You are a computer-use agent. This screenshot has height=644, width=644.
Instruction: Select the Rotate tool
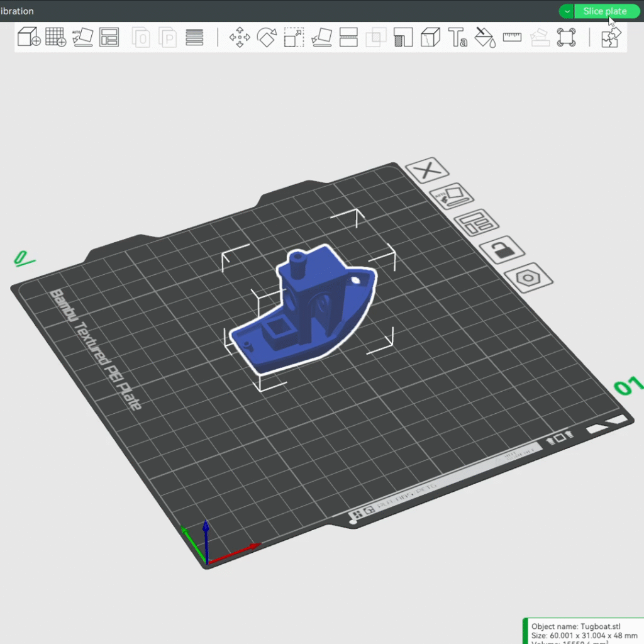267,37
